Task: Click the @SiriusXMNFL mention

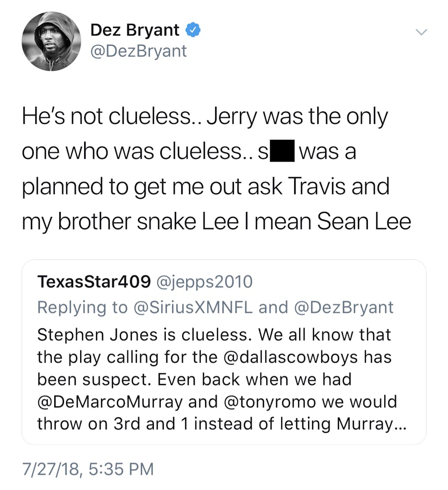Action: pyautogui.click(x=194, y=307)
